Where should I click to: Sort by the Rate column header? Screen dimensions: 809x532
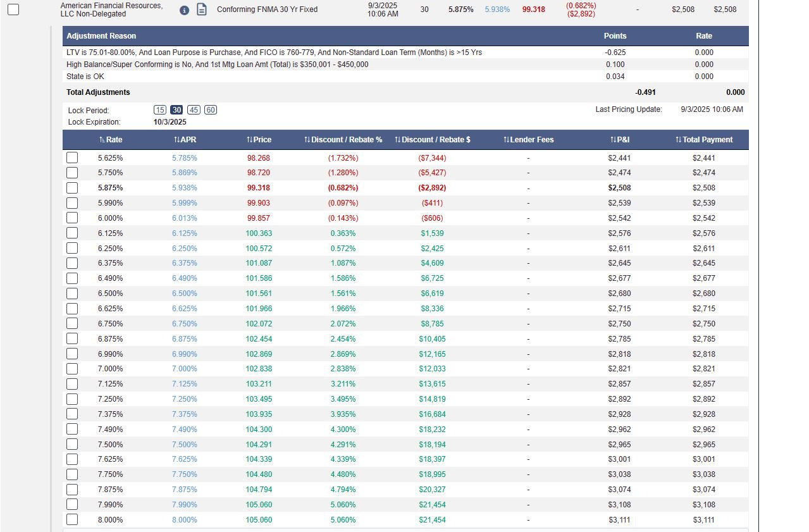tap(111, 140)
